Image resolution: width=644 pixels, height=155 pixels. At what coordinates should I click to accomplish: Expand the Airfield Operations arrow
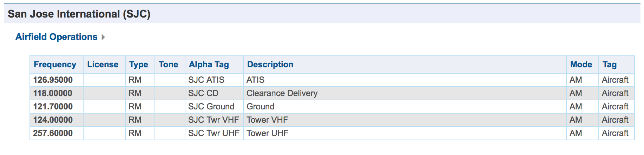tap(103, 37)
